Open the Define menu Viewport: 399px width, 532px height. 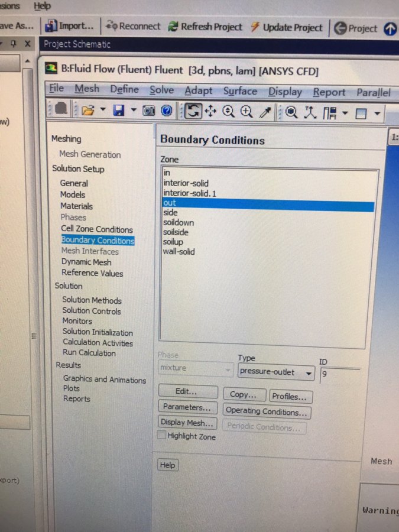[124, 89]
